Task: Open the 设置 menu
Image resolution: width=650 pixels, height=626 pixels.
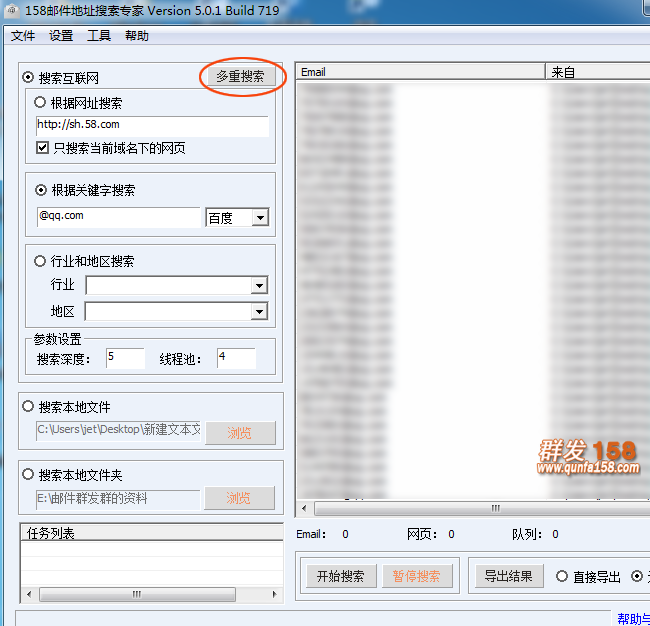Action: (61, 36)
